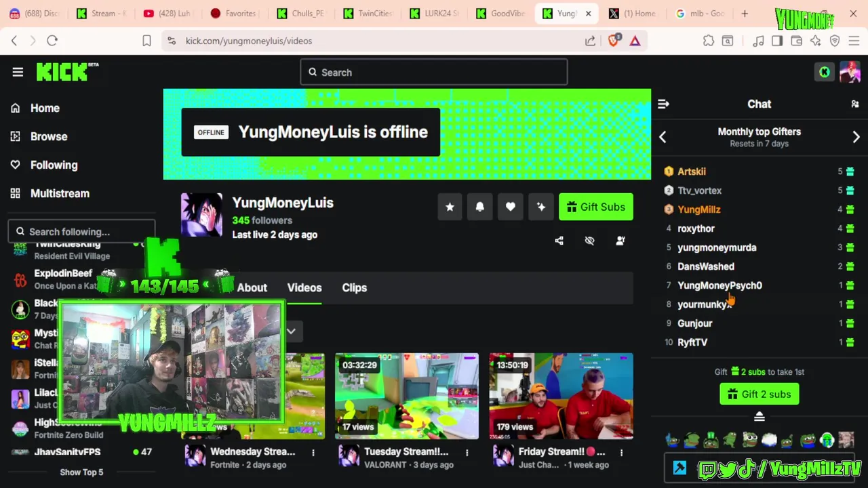This screenshot has height=488, width=868.
Task: Show next leaderboard in chat
Action: pos(856,137)
